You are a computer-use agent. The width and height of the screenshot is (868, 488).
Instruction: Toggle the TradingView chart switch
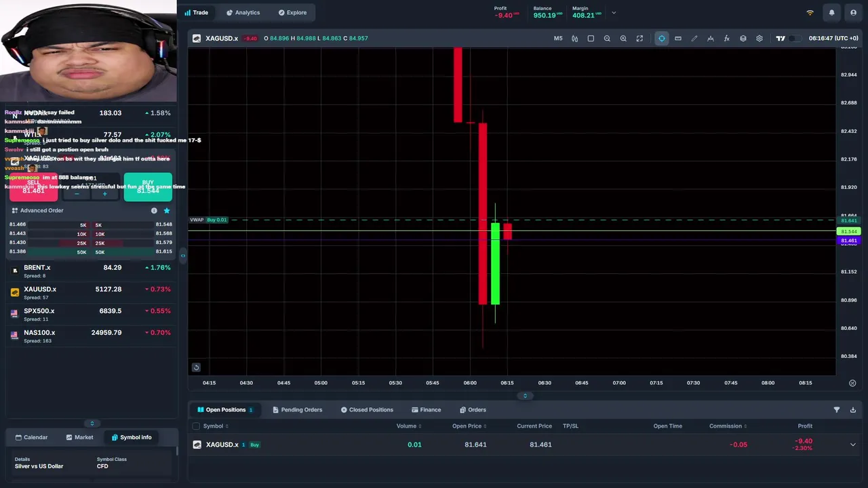[x=795, y=39]
